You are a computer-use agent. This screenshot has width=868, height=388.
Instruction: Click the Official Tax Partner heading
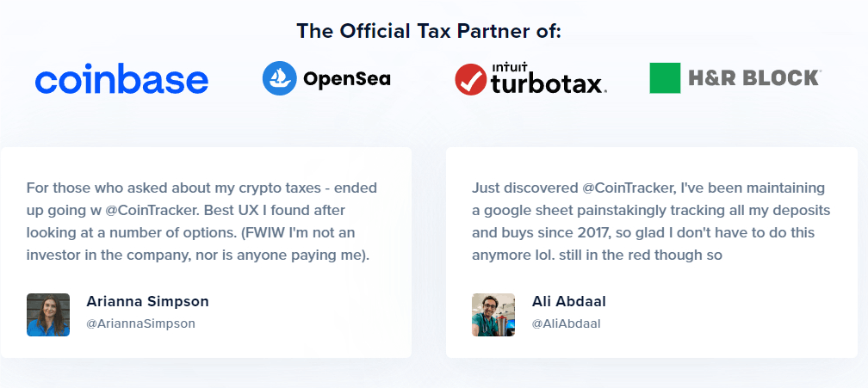(429, 31)
